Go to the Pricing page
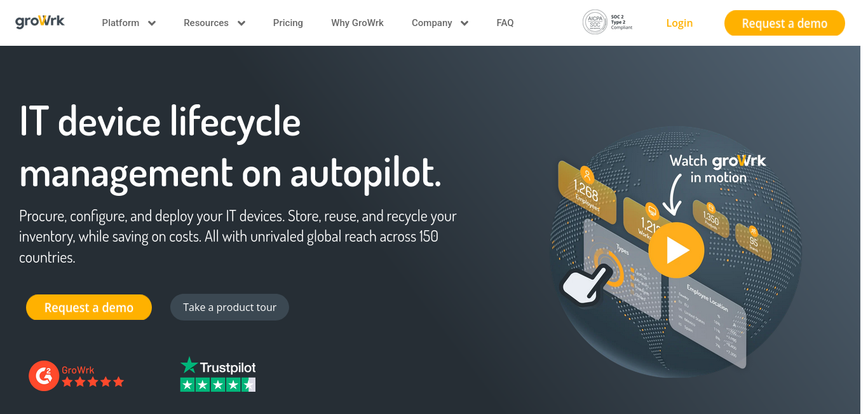 pyautogui.click(x=288, y=23)
